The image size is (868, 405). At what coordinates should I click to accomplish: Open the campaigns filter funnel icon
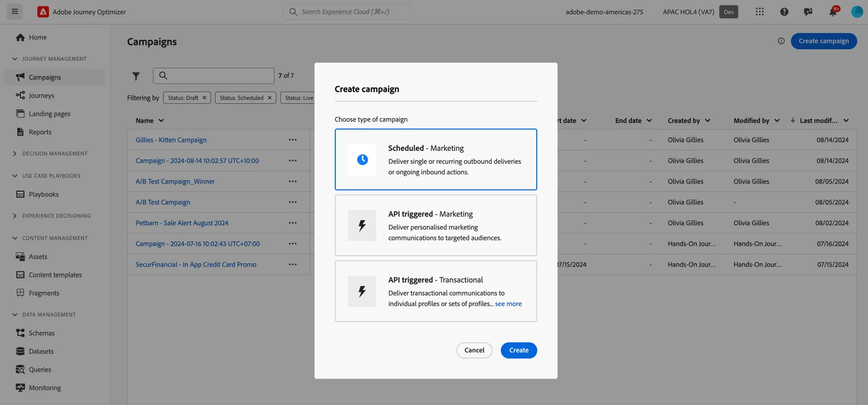[136, 76]
